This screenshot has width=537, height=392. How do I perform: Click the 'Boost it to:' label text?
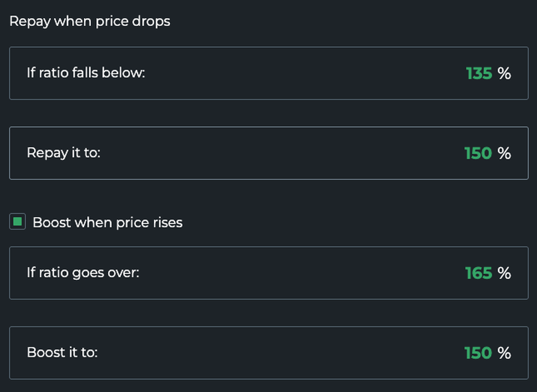pyautogui.click(x=62, y=353)
